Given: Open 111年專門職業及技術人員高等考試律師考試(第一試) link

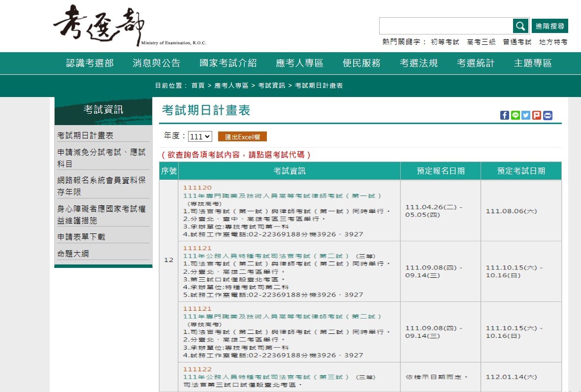Looking at the screenshot, I should (x=282, y=196).
